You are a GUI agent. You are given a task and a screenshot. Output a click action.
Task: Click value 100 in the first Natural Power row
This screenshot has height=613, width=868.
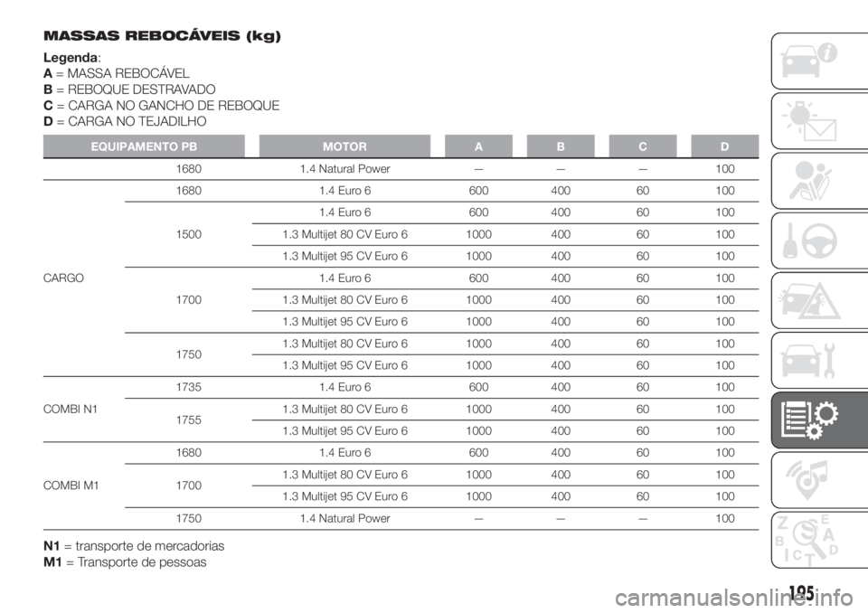click(x=724, y=169)
